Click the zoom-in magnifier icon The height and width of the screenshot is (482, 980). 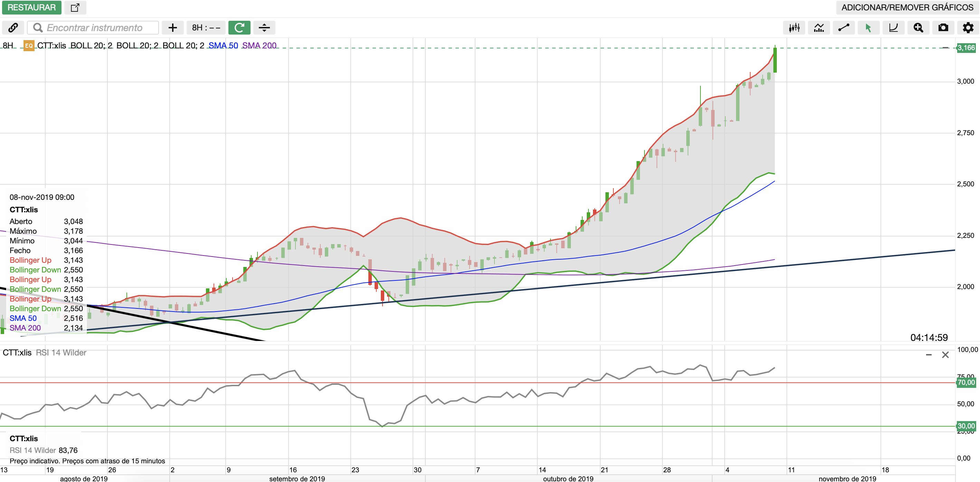[918, 28]
